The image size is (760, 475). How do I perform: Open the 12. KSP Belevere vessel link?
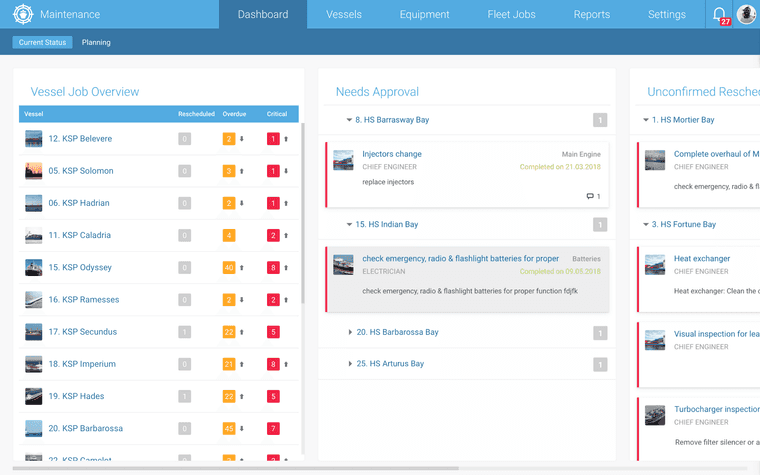coord(80,139)
